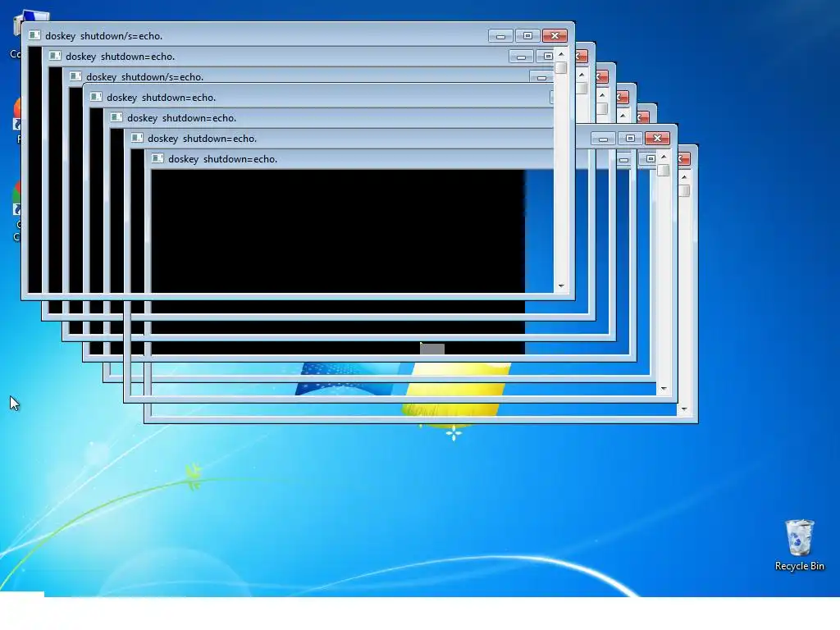Minimize the second cascaded 'doskey shutdown=echo.' window
The height and width of the screenshot is (630, 840).
(x=521, y=57)
